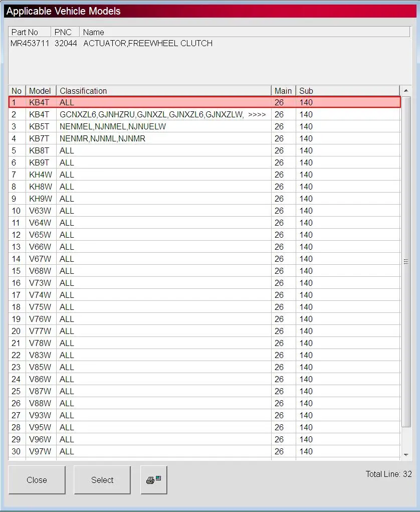Click the No column header
420x512 pixels.
click(x=17, y=91)
